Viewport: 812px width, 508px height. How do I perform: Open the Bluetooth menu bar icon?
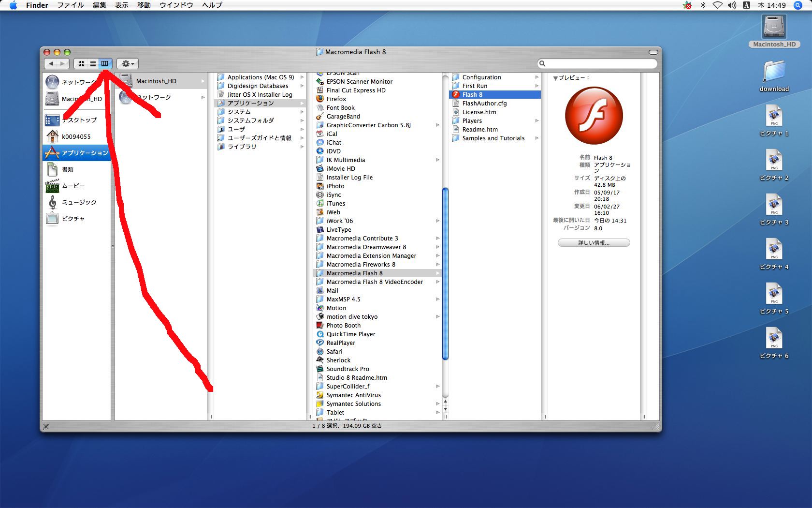(703, 5)
